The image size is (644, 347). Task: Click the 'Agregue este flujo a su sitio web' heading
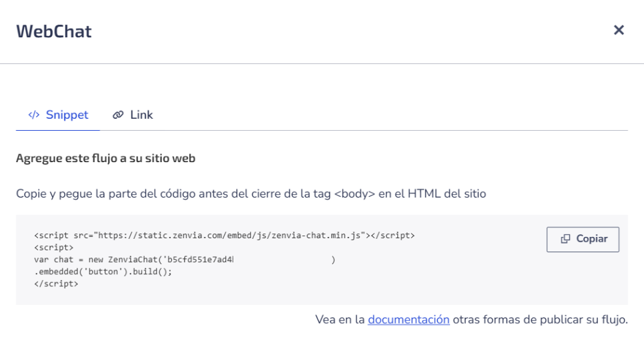(x=105, y=158)
